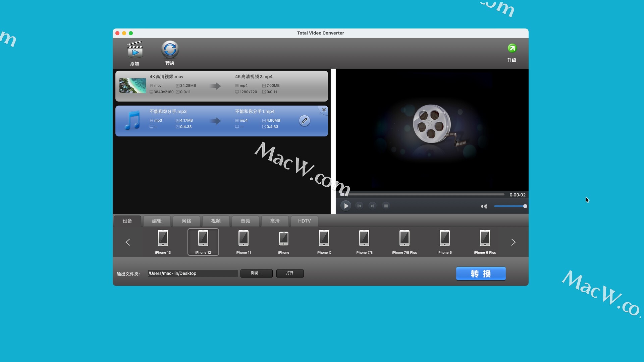
Task: Choose the iPhone 6 Plus preset
Action: click(x=485, y=242)
